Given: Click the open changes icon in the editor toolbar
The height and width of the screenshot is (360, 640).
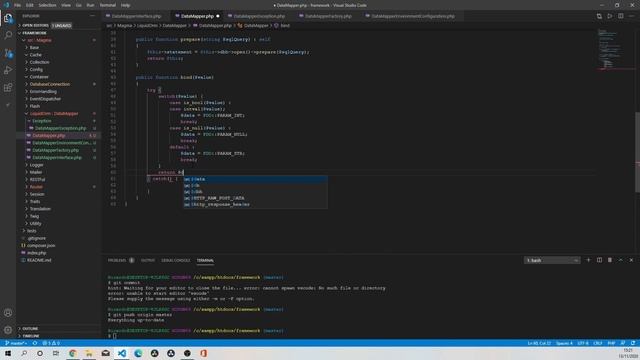Looking at the screenshot, I should 599,16.
